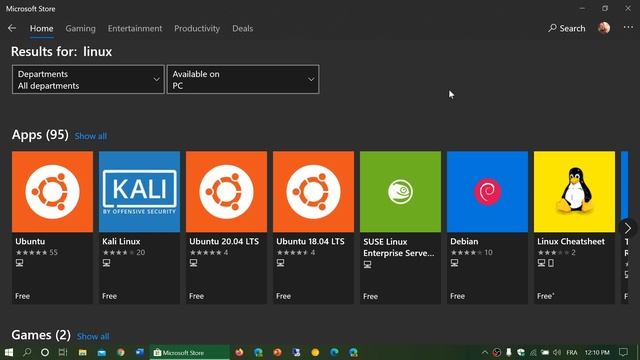Click the Microsoft Store taskbar button
This screenshot has height=360, width=640.
point(189,352)
